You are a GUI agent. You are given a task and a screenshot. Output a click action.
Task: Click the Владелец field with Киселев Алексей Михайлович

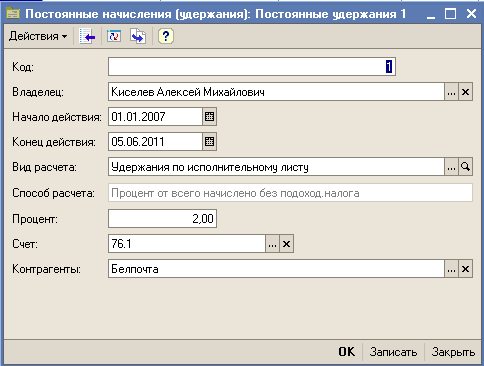(x=276, y=92)
